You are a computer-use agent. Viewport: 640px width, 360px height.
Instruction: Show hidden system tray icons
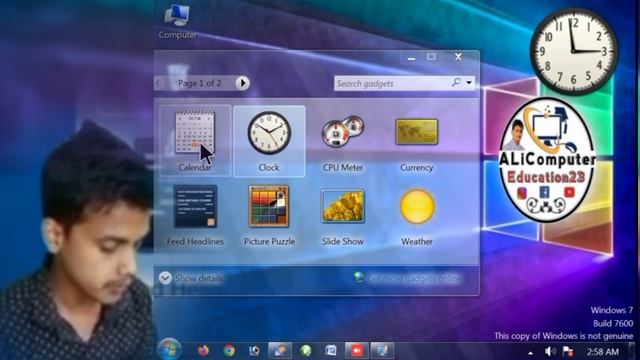[x=530, y=353]
